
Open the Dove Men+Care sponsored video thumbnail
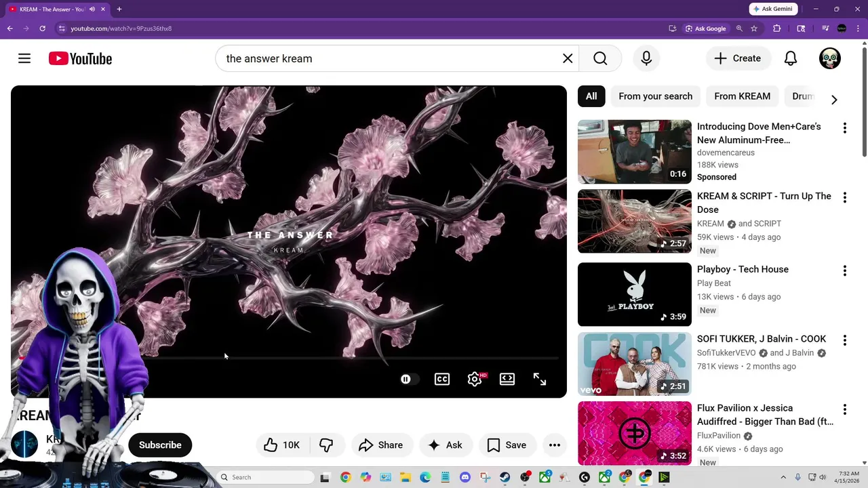(635, 152)
